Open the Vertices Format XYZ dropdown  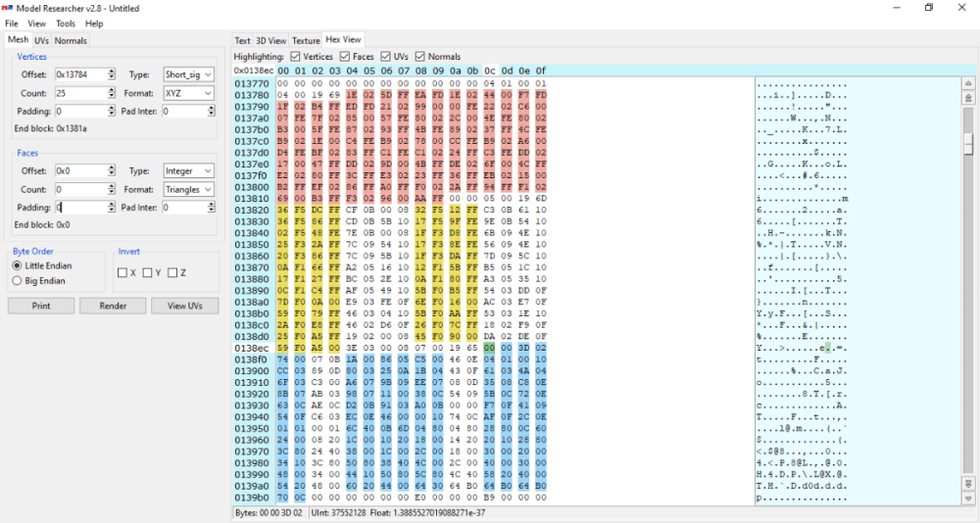[x=188, y=93]
